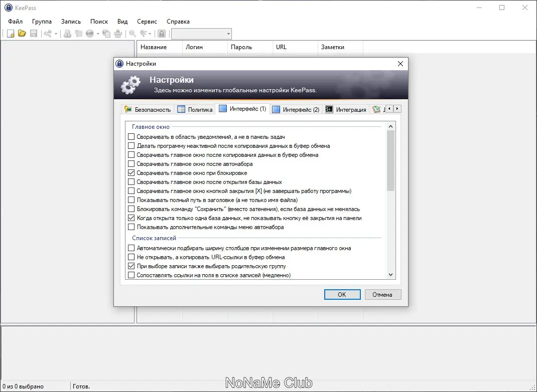Uncheck Когда открыта только одна база данных option
537x392 pixels.
click(x=131, y=218)
